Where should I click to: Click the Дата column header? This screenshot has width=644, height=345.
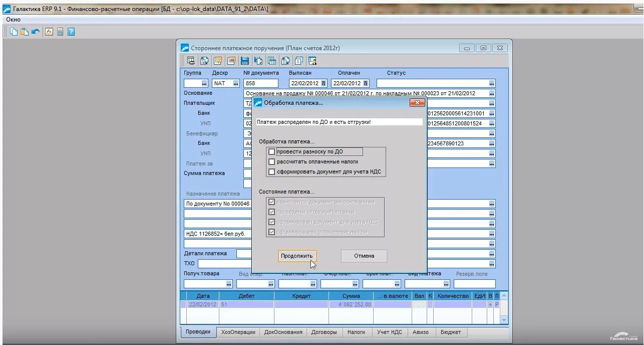(203, 296)
